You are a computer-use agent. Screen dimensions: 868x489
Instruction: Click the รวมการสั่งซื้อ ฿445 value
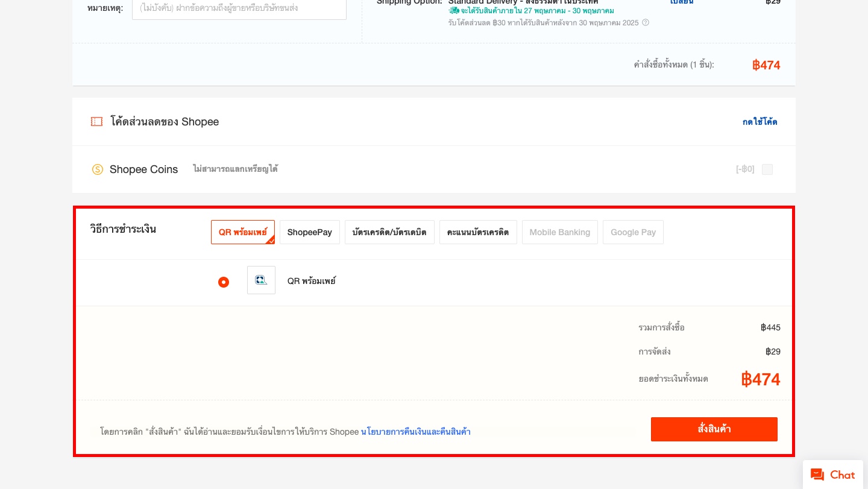(x=770, y=328)
